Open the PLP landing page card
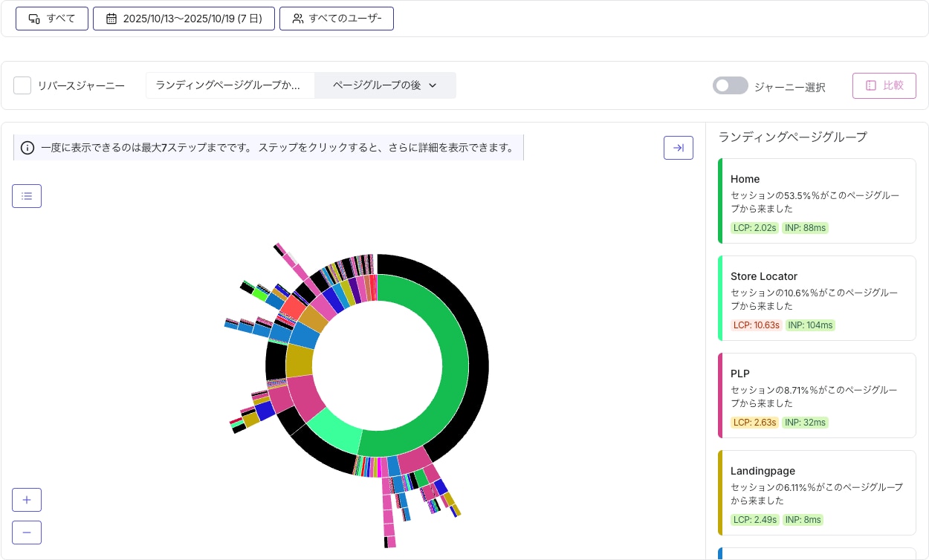 (817, 395)
